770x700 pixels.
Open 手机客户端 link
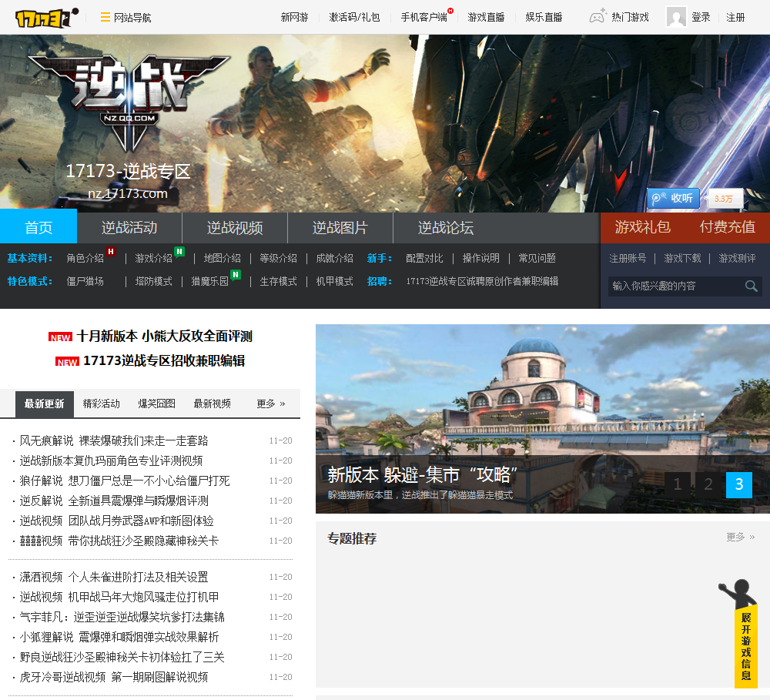(x=424, y=17)
